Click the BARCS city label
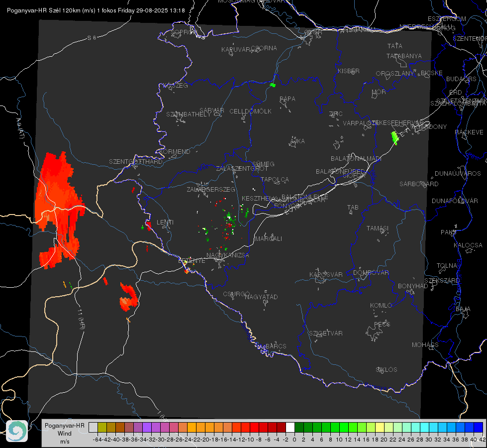 276,346
